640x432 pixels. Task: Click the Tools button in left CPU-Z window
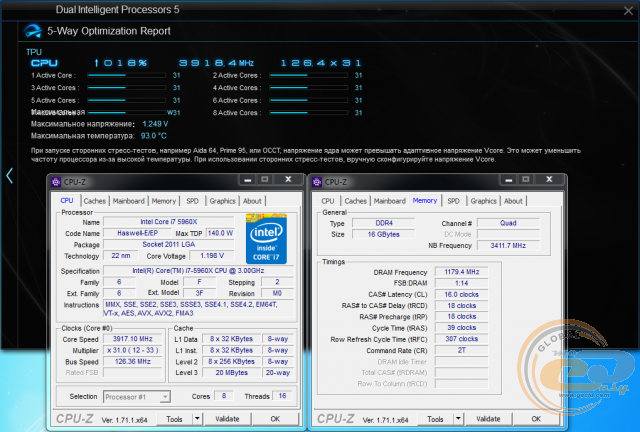(174, 419)
